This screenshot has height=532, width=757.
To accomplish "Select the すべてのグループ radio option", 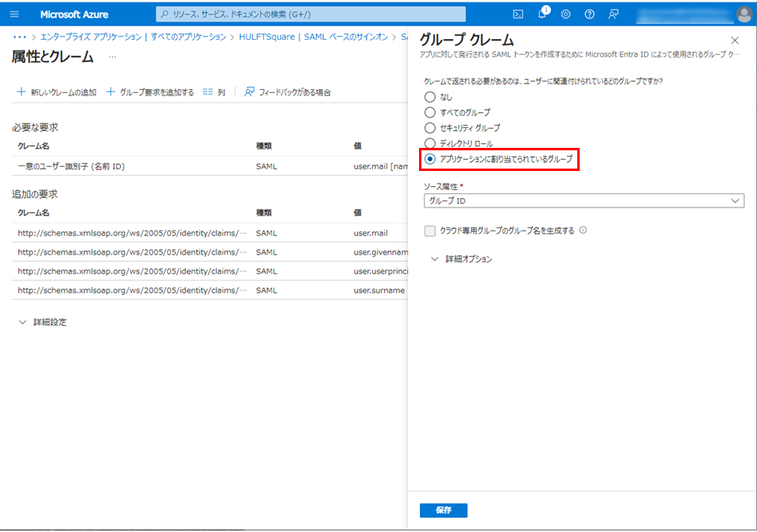I will (x=430, y=113).
